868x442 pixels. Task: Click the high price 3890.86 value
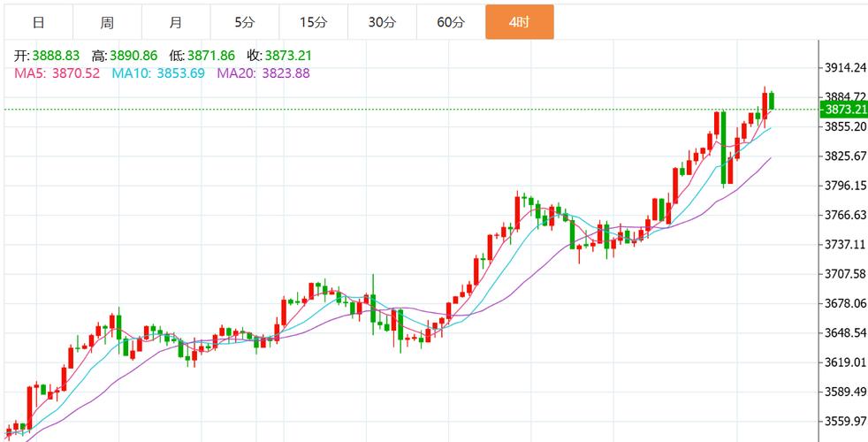[x=133, y=56]
